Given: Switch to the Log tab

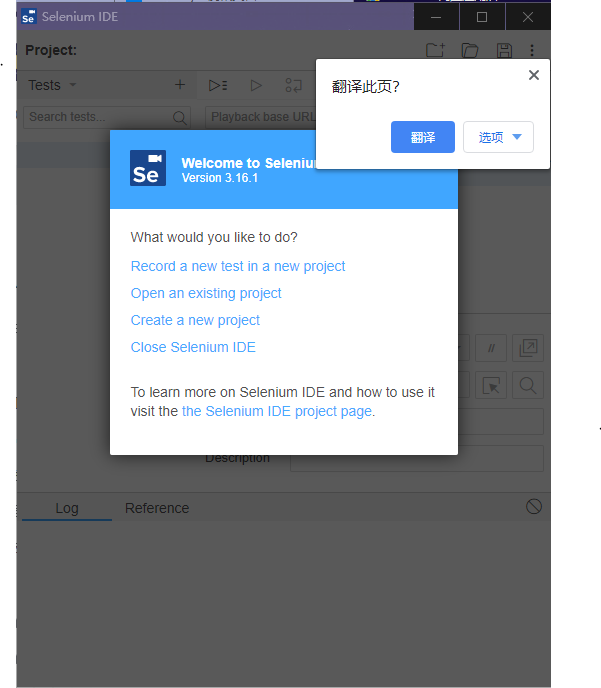Looking at the screenshot, I should point(67,508).
